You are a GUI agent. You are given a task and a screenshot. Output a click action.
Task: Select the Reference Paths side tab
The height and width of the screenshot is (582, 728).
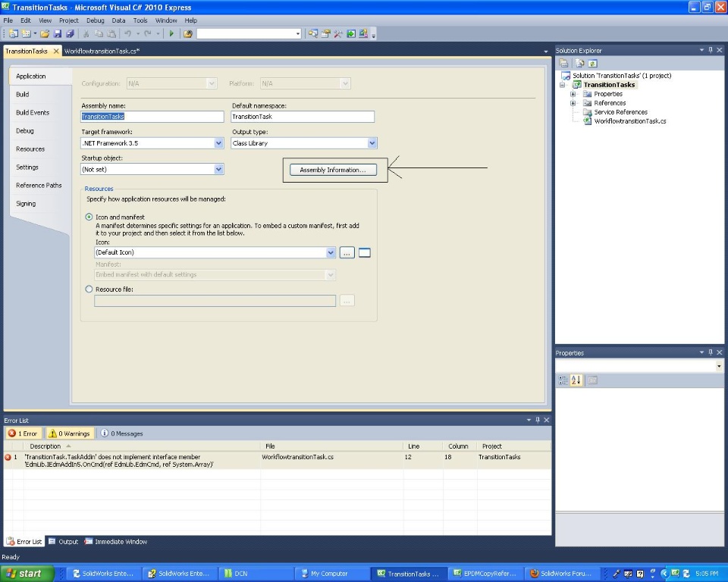pyautogui.click(x=39, y=185)
